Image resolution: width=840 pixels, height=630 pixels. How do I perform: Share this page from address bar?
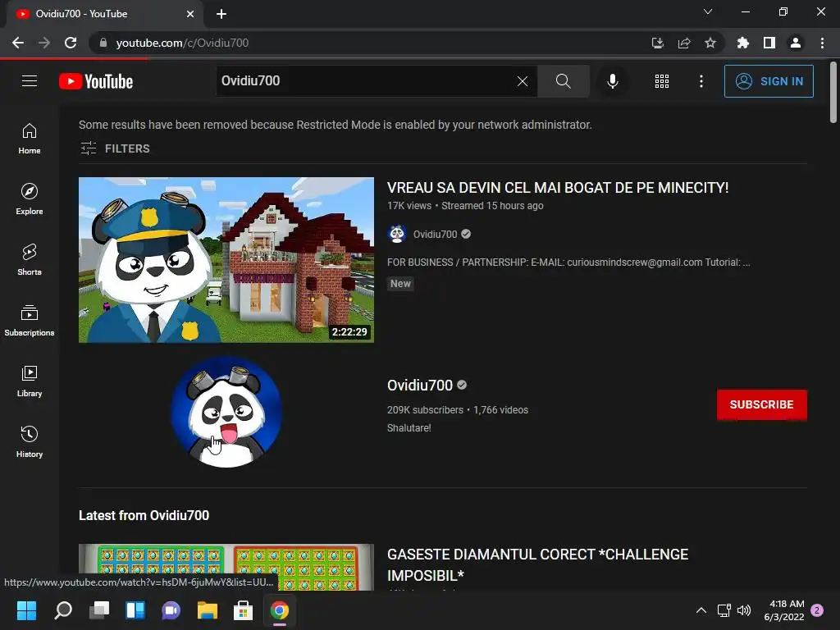click(x=684, y=43)
